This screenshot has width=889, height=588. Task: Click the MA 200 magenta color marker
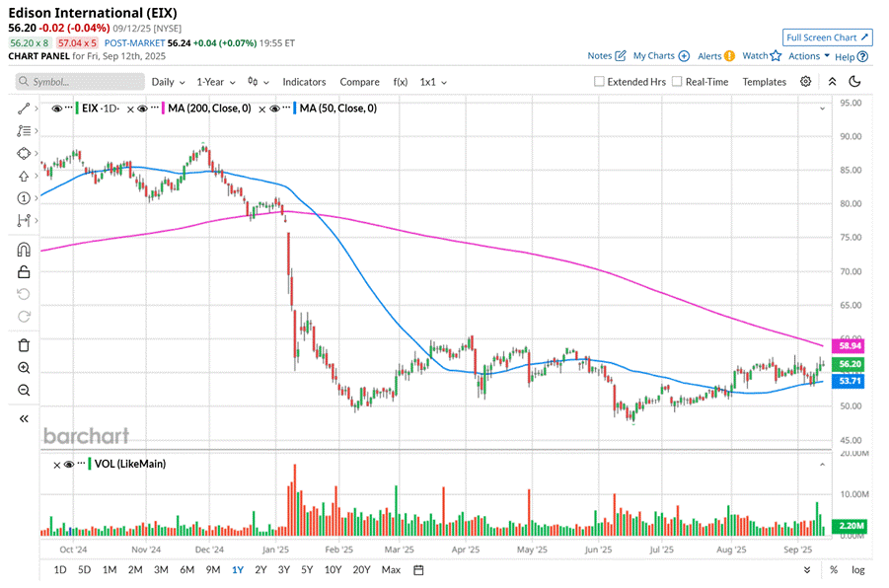163,109
